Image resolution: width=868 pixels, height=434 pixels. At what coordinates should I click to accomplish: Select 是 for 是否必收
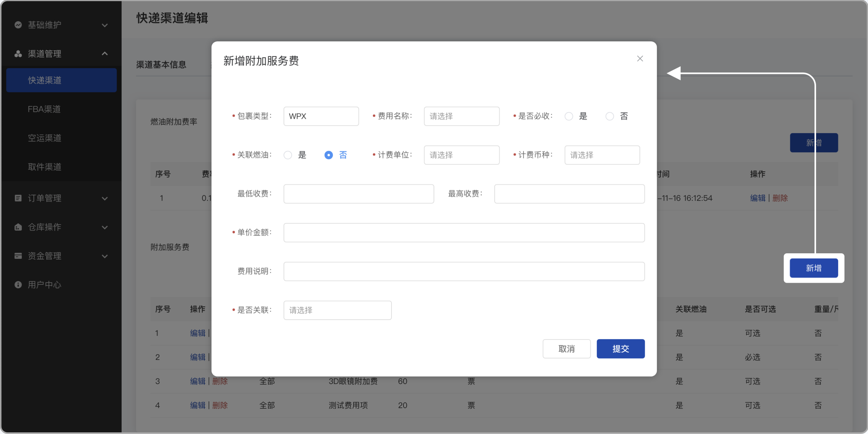tap(569, 116)
